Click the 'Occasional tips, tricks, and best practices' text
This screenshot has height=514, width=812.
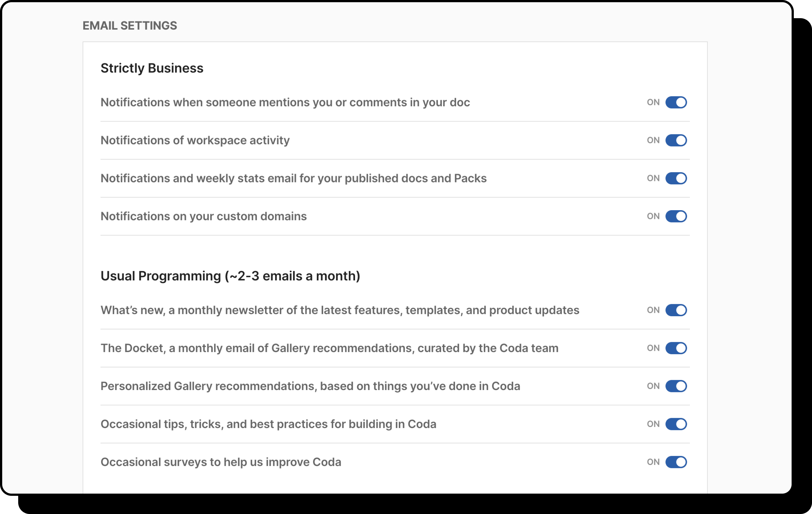(268, 424)
